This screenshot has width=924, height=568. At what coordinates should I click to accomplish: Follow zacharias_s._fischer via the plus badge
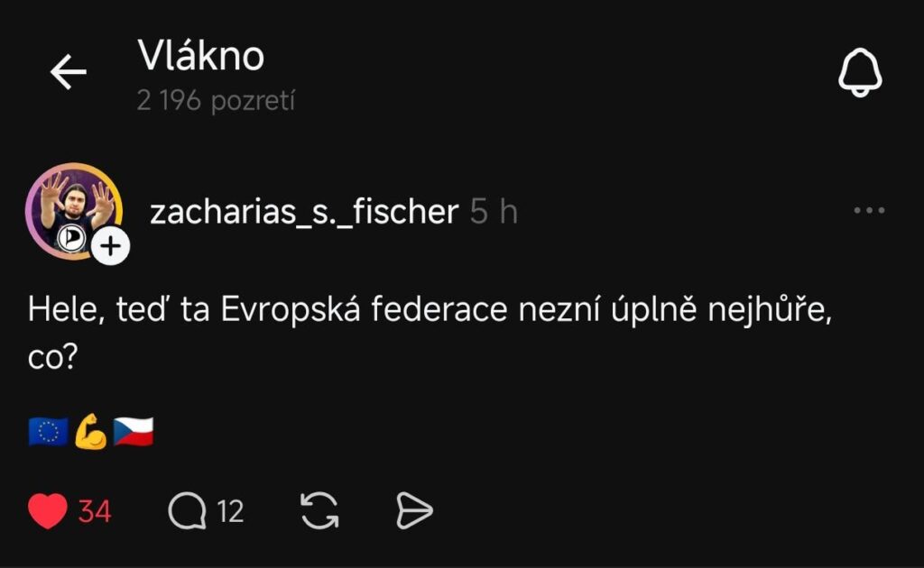[109, 243]
